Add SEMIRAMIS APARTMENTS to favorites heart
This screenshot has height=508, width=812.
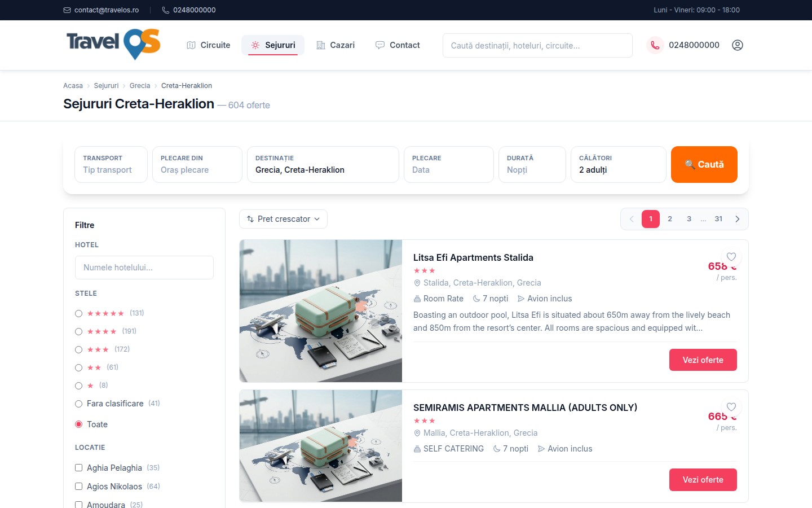(731, 406)
